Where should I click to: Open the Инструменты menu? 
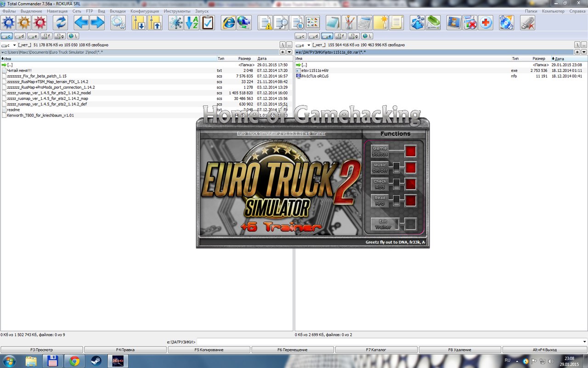point(177,11)
